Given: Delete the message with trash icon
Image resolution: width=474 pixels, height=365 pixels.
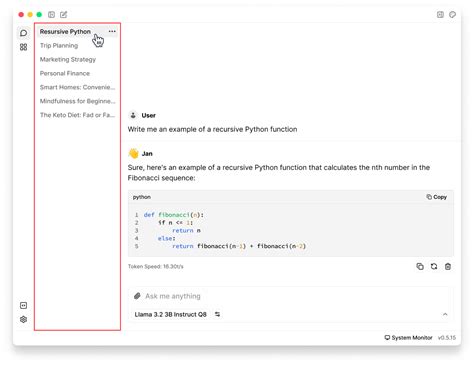Looking at the screenshot, I should tap(448, 266).
